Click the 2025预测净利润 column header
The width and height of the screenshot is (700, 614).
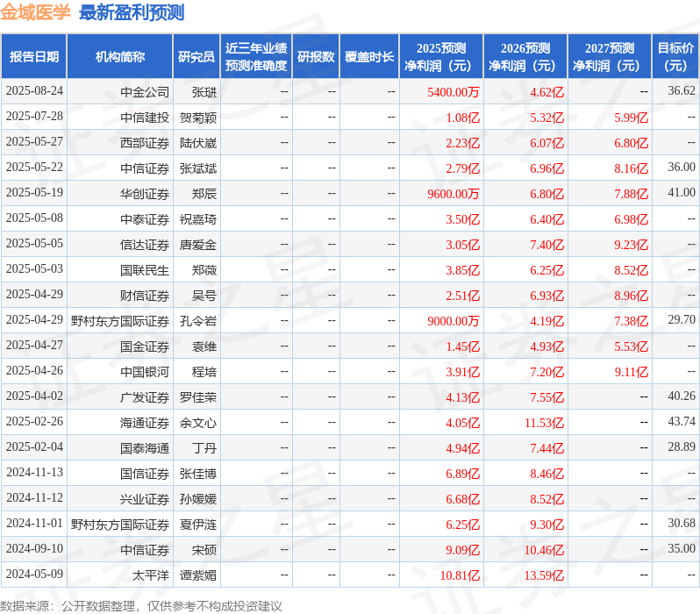[441, 57]
